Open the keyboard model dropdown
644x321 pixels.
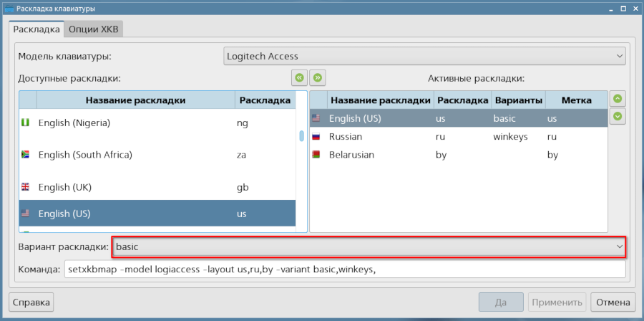[425, 56]
